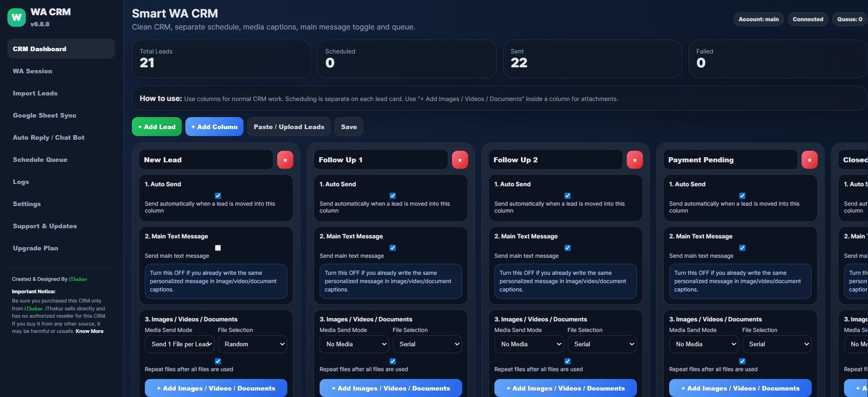Toggle repeat files checkbox in New Lead
This screenshot has height=397, width=868.
[x=218, y=361]
